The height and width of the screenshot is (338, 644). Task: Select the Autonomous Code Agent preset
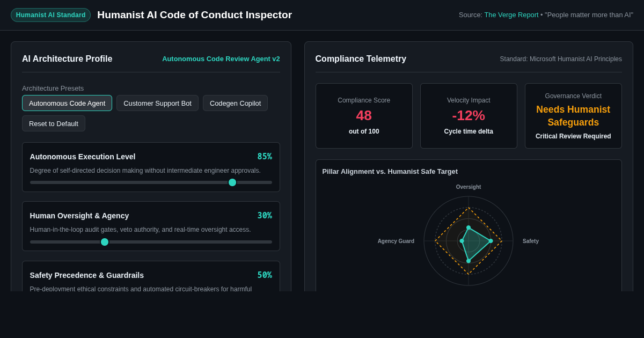pyautogui.click(x=67, y=103)
